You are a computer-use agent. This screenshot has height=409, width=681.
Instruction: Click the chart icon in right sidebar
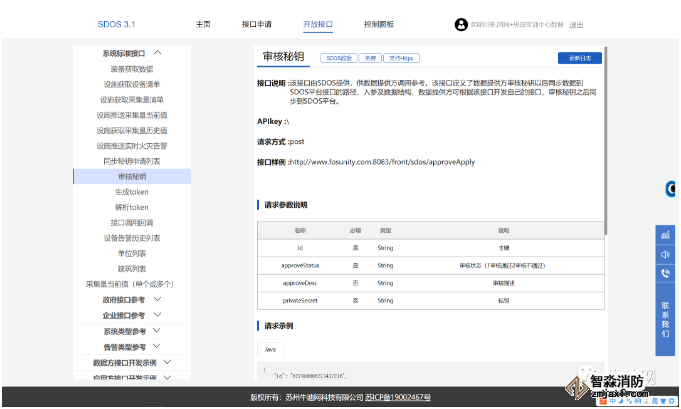click(664, 234)
